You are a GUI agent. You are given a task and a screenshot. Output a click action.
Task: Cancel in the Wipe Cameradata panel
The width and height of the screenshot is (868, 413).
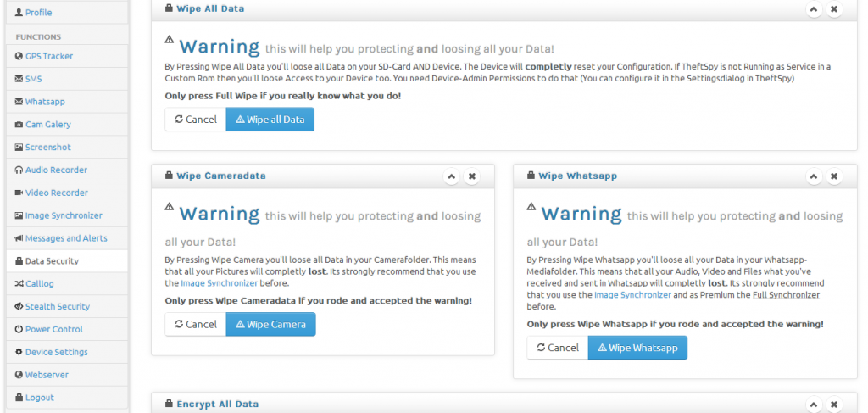[196, 324]
